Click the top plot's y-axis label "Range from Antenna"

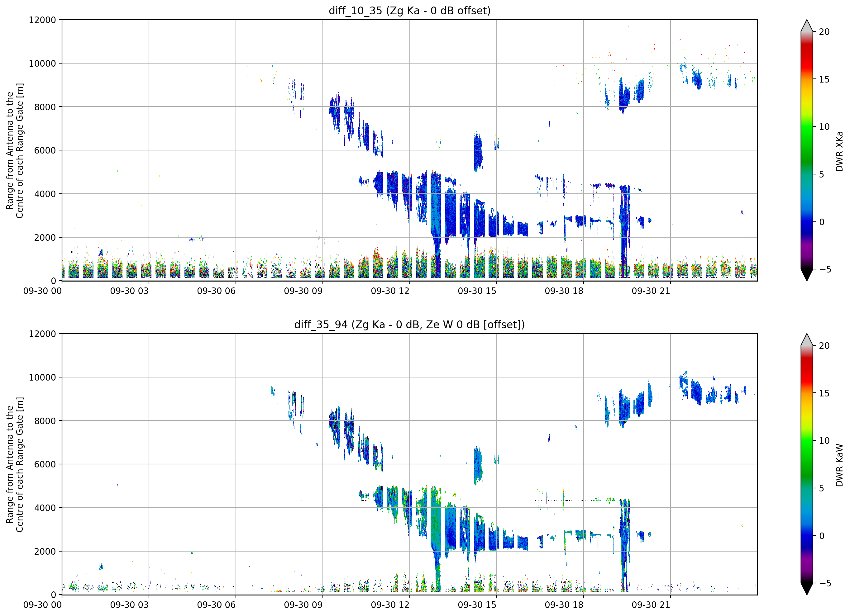(x=15, y=151)
